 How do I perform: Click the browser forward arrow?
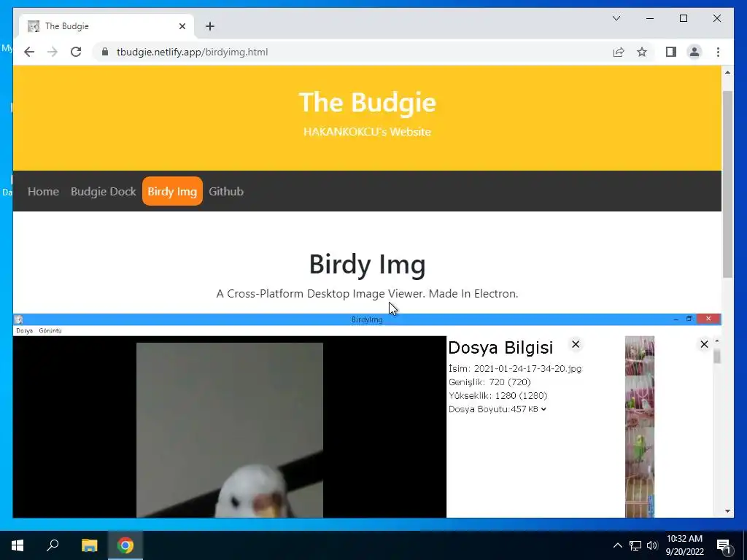coord(53,52)
